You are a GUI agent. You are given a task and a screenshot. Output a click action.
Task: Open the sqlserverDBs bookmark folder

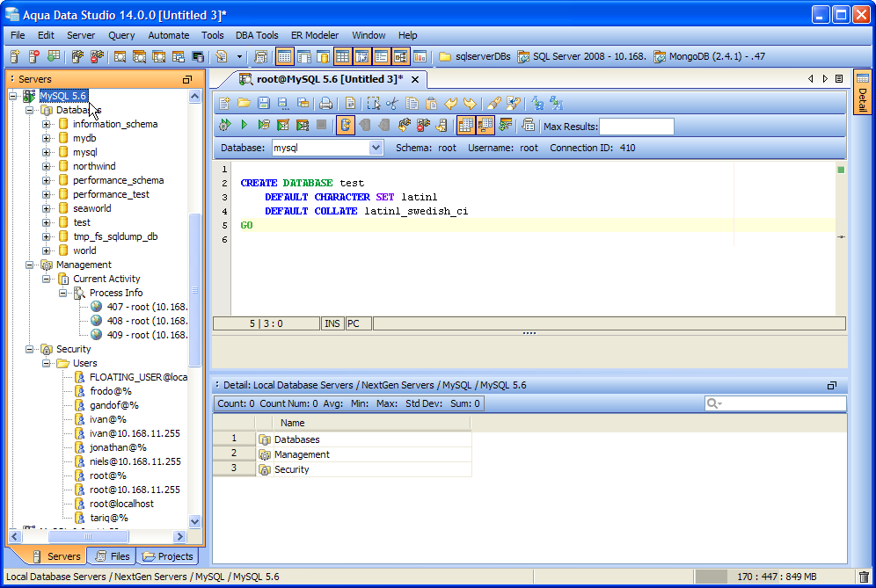pos(475,56)
